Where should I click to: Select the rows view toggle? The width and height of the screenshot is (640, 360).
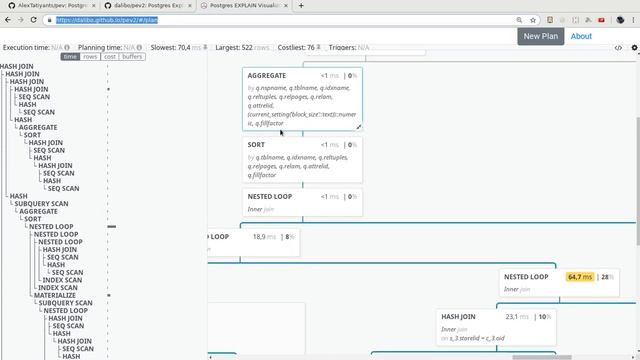click(x=90, y=57)
